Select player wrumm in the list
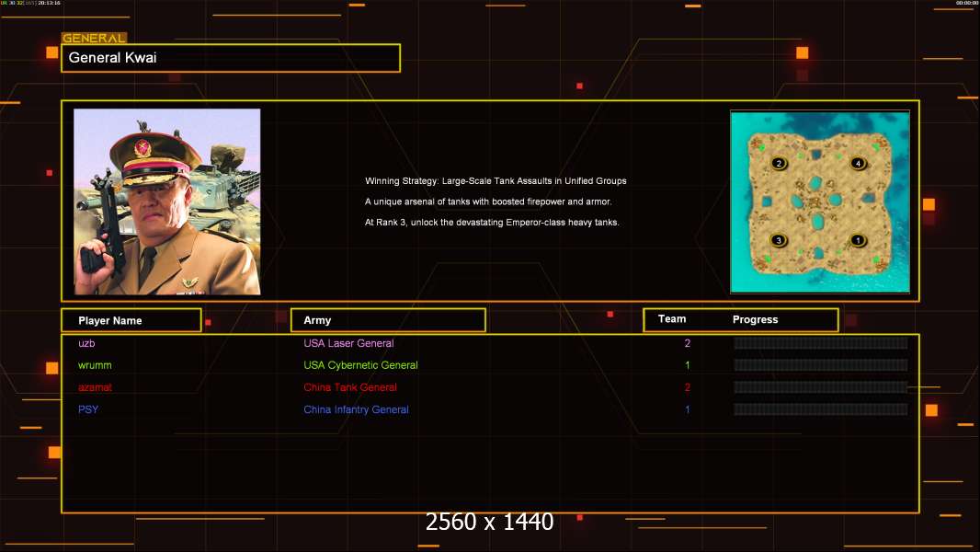This screenshot has width=980, height=552. pyautogui.click(x=96, y=365)
